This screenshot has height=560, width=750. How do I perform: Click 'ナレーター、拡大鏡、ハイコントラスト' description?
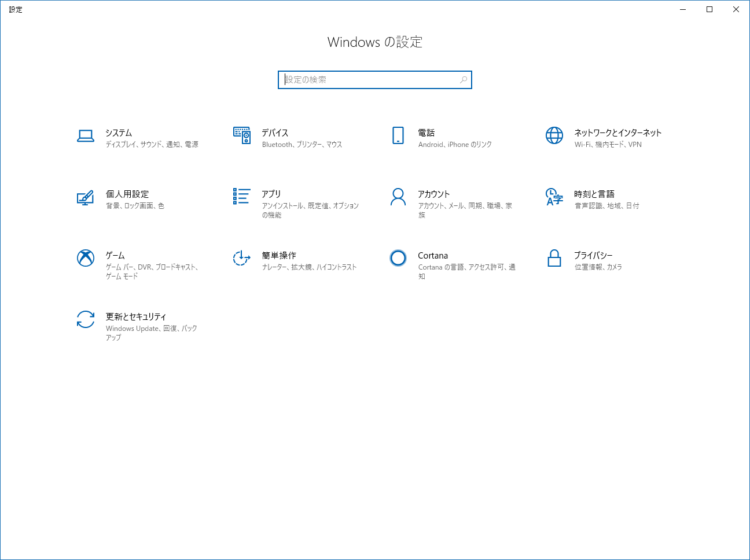tap(310, 267)
